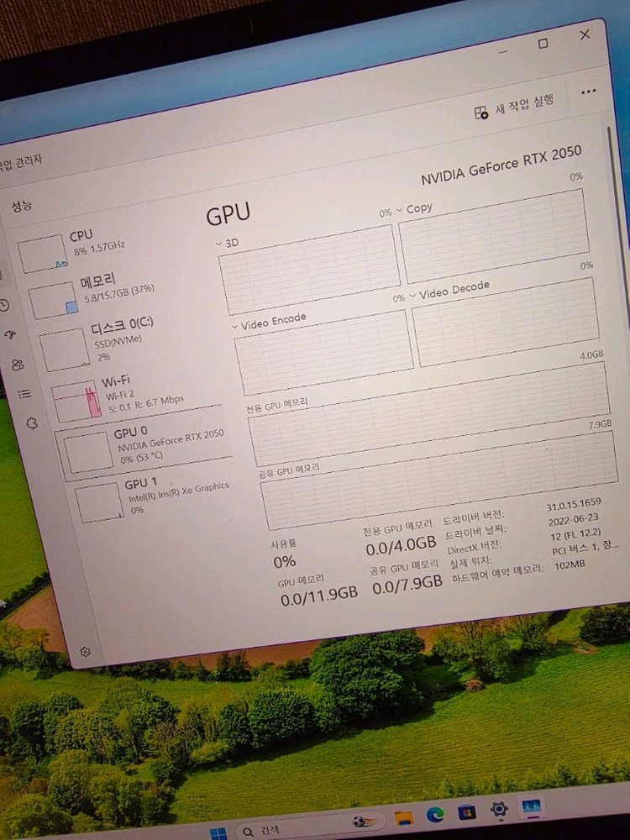Click the 전용 GPU 메모리 (dedicated GPU memory) usage graph
Screen dimensions: 630x840
click(x=429, y=413)
